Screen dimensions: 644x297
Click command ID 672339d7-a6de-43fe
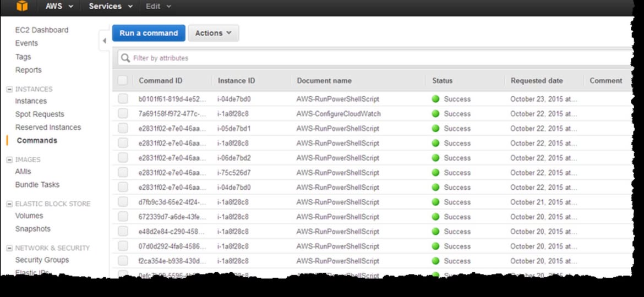coord(172,217)
